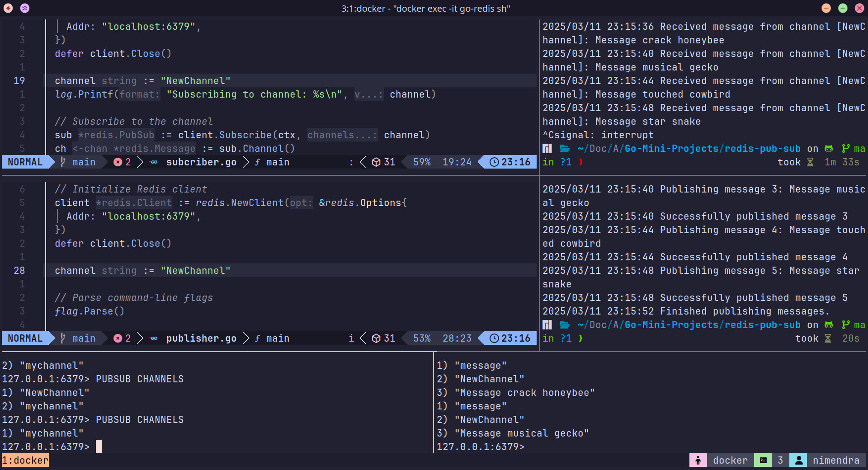Click the pin window icon in the title bar
The height and width of the screenshot is (470, 868).
[x=8, y=8]
